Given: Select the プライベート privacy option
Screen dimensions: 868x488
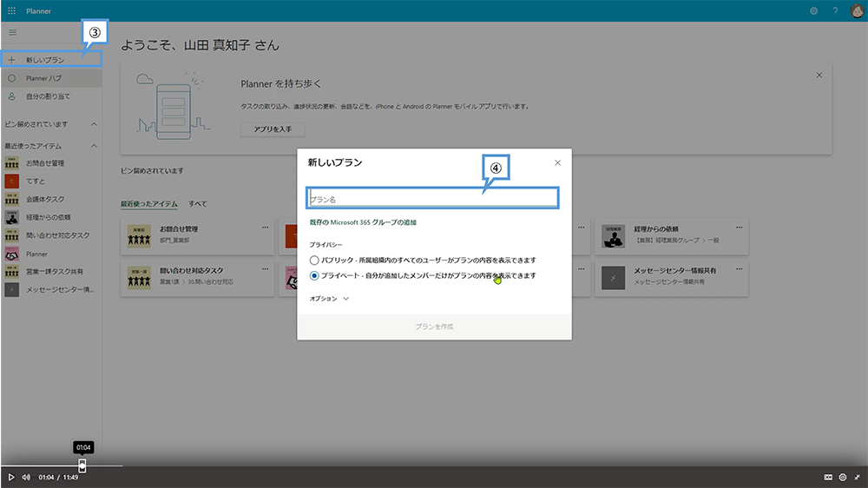Looking at the screenshot, I should click(x=314, y=276).
